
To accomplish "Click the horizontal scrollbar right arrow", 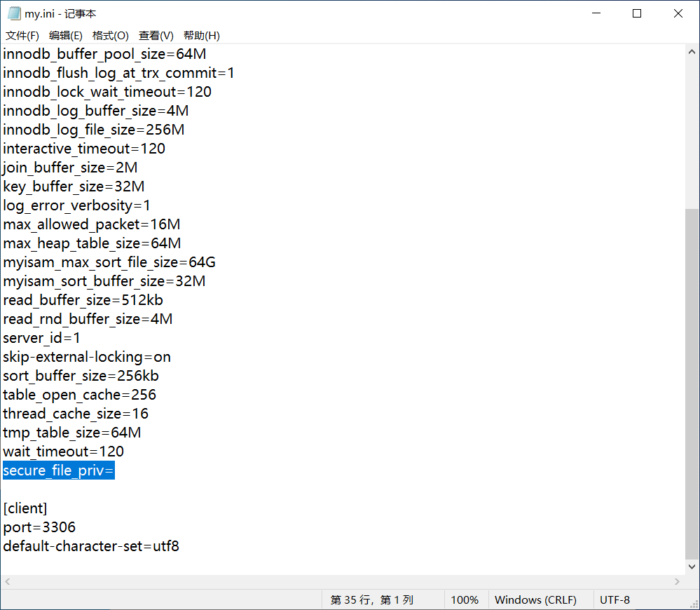I will [x=677, y=582].
